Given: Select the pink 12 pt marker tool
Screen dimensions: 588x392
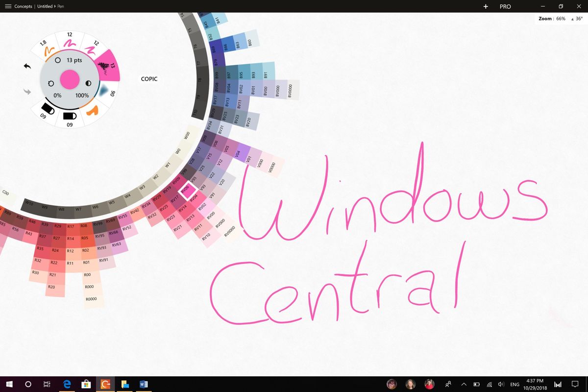Looking at the screenshot, I should (70, 44).
